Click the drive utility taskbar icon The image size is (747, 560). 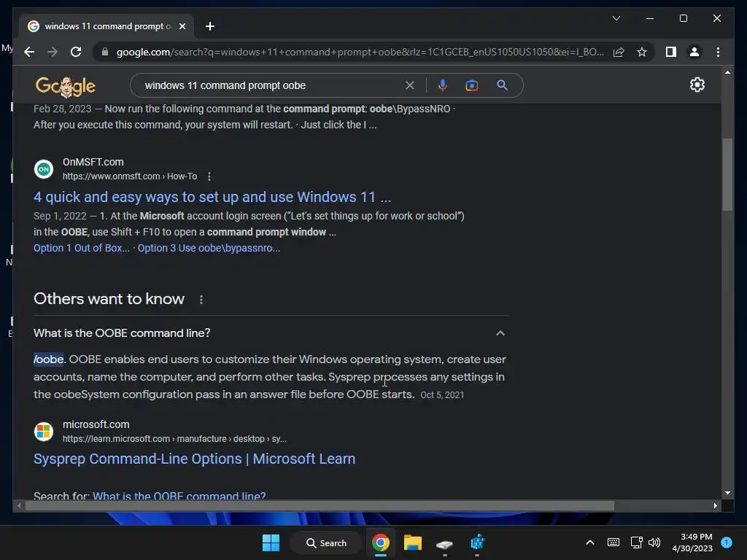point(444,543)
